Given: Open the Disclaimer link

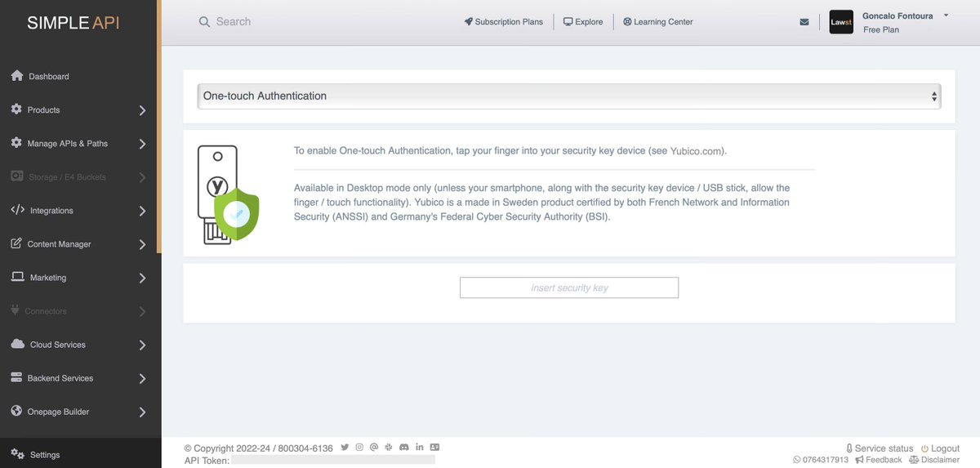Looking at the screenshot, I should (934, 460).
